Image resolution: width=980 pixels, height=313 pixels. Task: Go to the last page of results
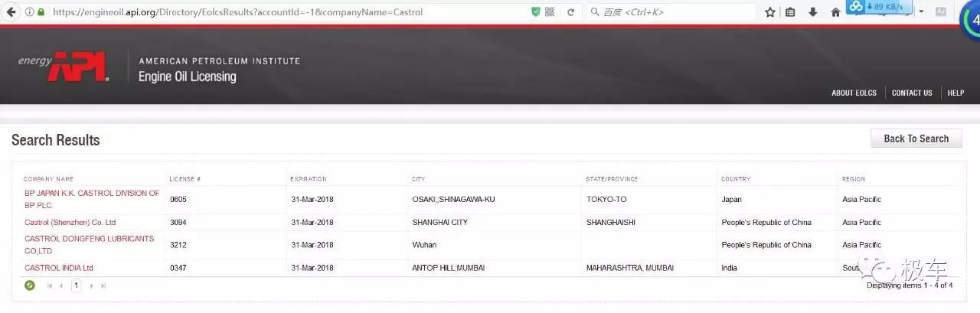tap(103, 285)
